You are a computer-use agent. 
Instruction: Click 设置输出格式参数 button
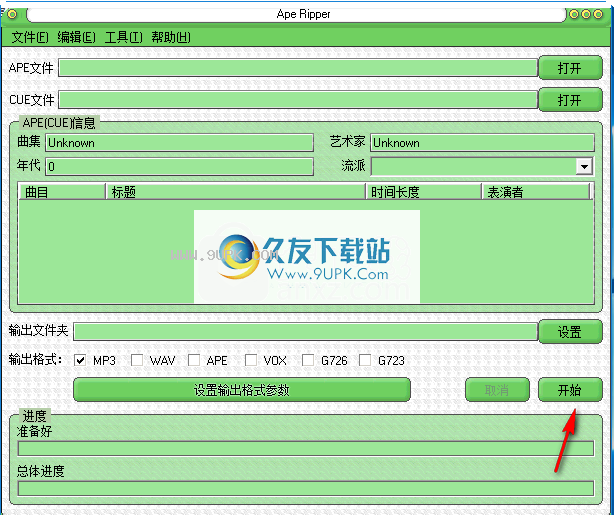click(x=242, y=390)
